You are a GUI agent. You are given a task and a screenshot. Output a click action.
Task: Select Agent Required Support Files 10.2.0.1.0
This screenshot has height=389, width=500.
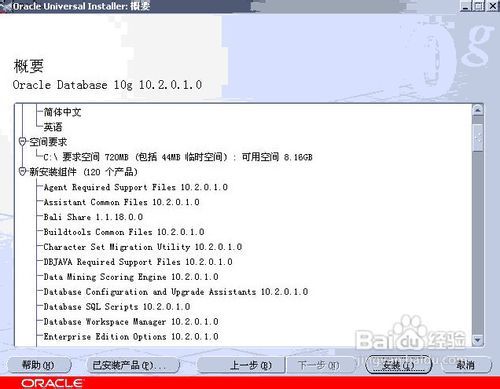pyautogui.click(x=136, y=187)
